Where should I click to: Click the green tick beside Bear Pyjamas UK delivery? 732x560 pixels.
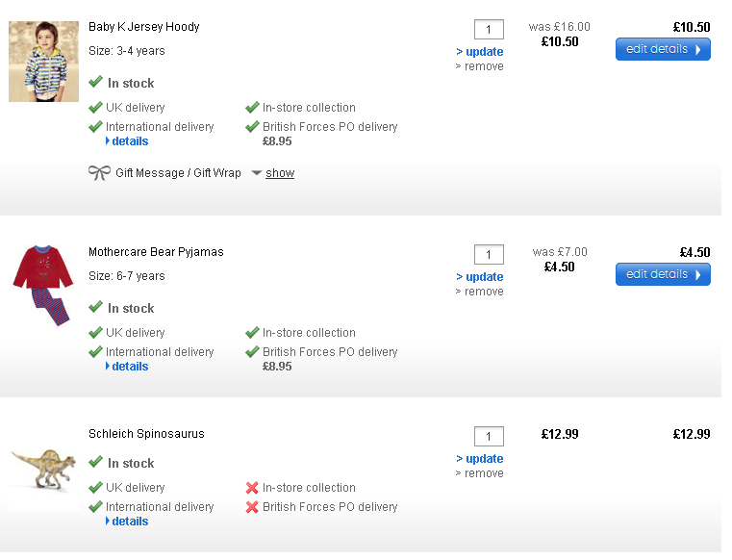pos(95,333)
